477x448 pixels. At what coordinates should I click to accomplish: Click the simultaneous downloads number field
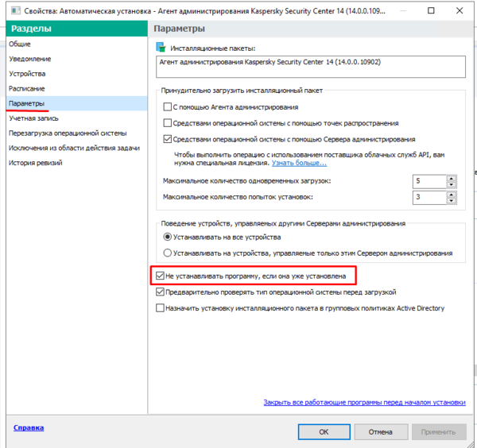tap(429, 181)
